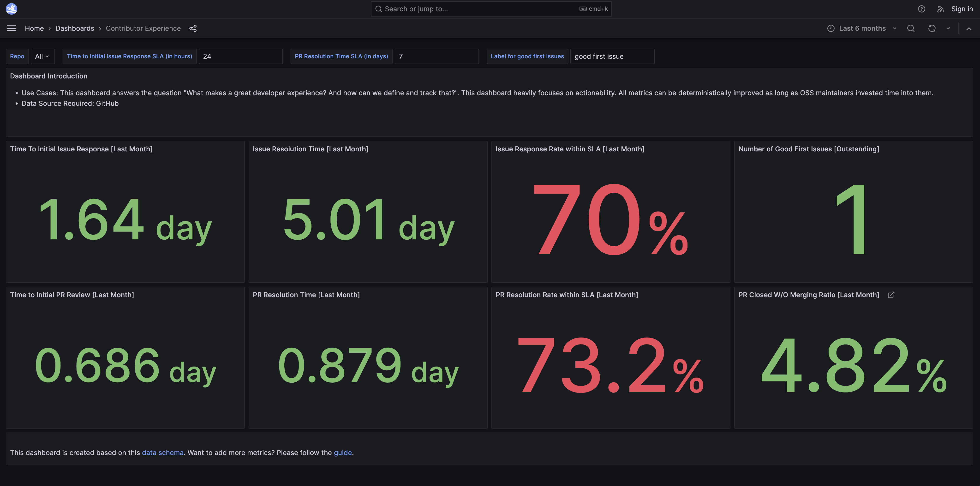Screen dimensions: 980x486
Task: Open the help question mark icon
Action: [921, 9]
